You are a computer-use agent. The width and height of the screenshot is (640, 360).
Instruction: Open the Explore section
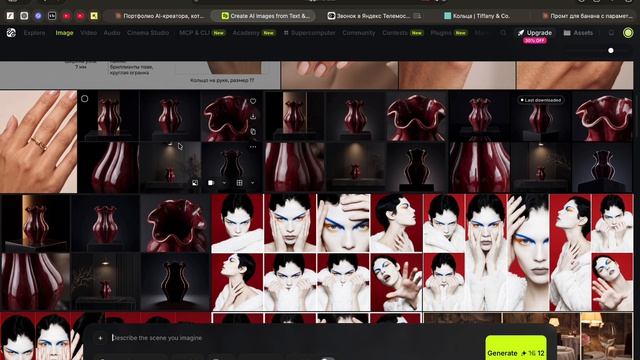point(34,33)
